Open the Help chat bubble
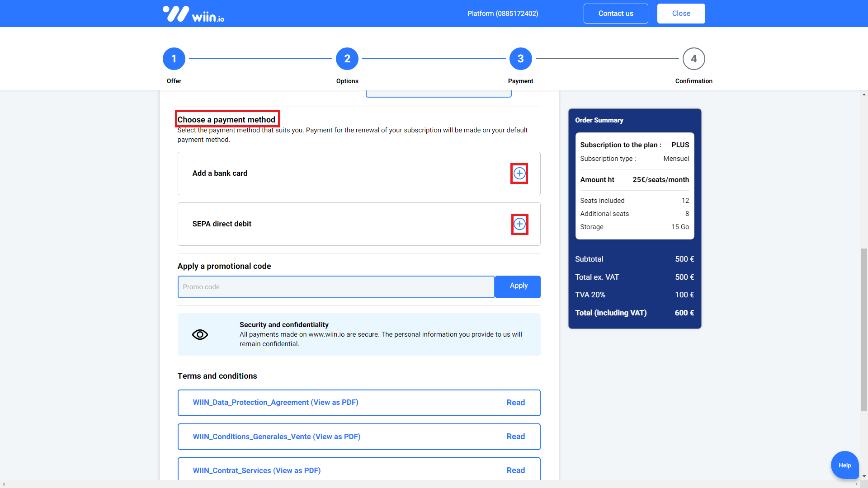Screen dimensions: 868x488 [844, 465]
